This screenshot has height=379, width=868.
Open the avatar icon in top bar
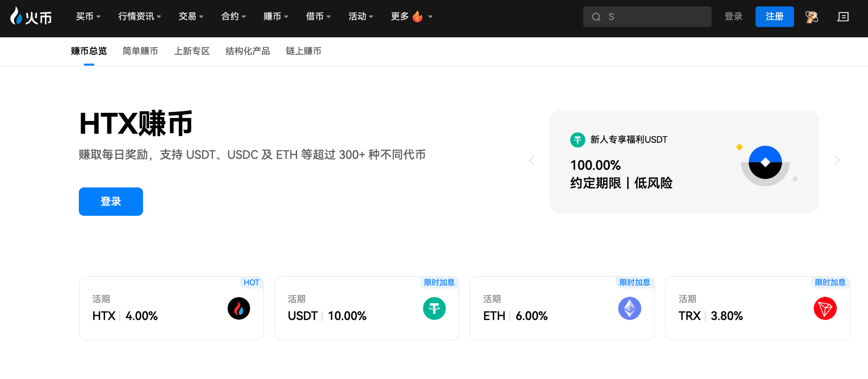point(811,17)
